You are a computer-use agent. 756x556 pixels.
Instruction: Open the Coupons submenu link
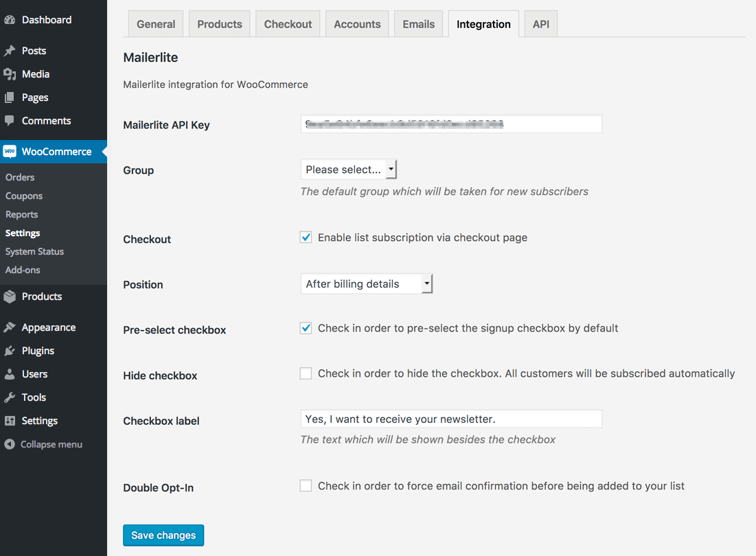pyautogui.click(x=24, y=196)
